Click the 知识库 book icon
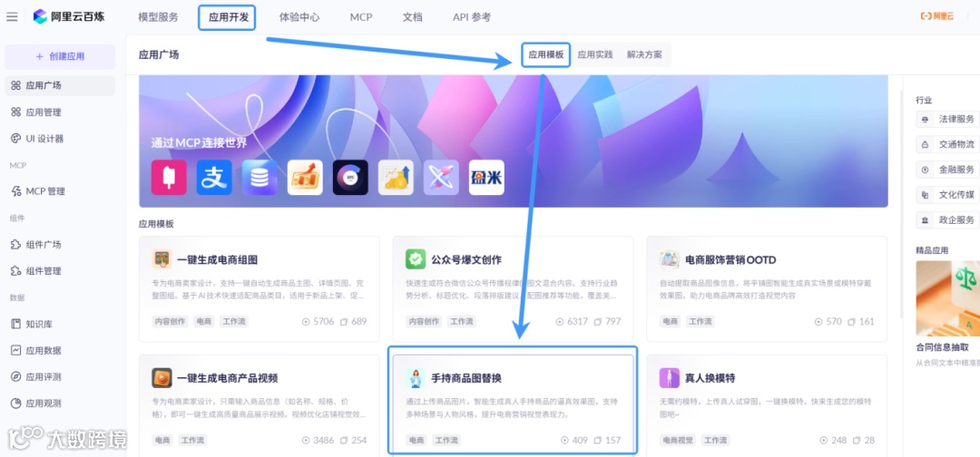This screenshot has width=980, height=457. tap(16, 324)
